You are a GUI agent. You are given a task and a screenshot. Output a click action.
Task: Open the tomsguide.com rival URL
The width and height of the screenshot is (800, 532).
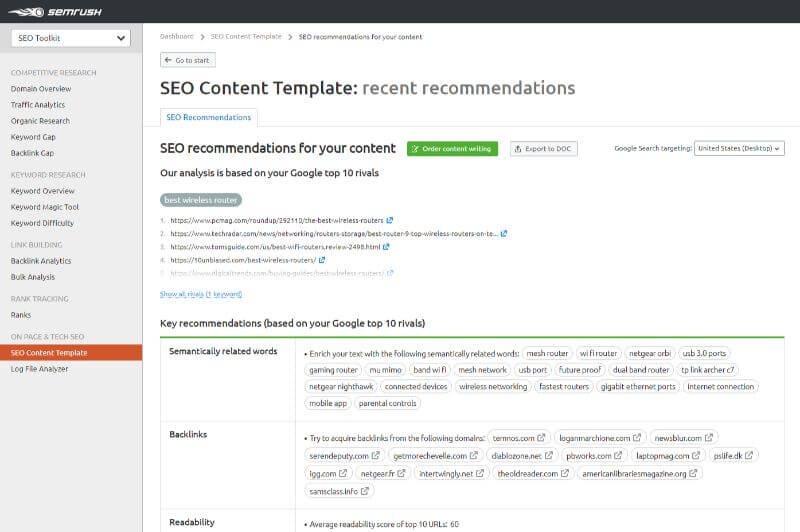275,247
